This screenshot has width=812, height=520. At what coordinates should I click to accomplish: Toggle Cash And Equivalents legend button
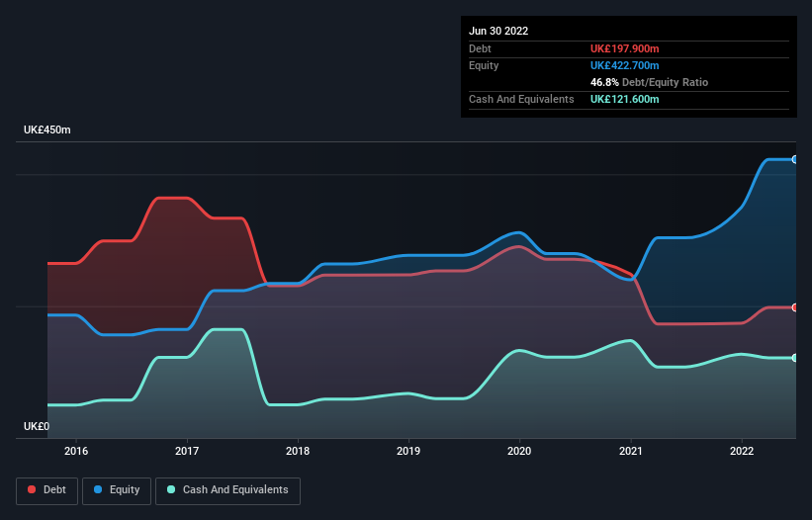coord(227,490)
